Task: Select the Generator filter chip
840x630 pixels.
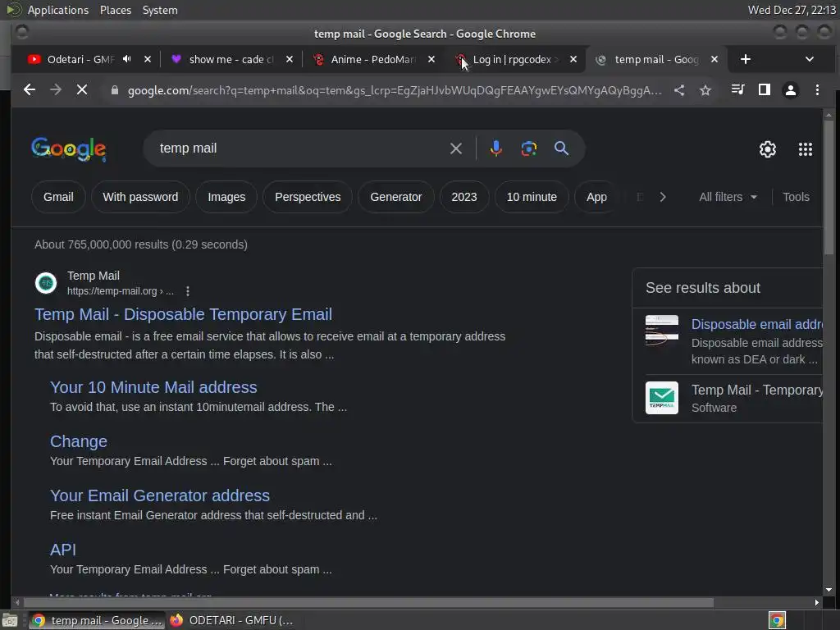Action: 396,197
